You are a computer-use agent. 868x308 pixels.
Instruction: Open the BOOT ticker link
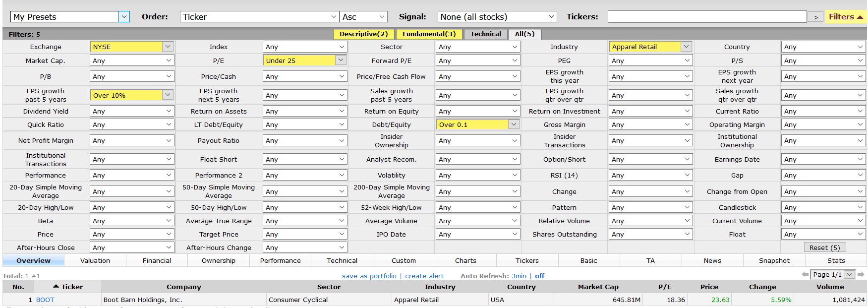(45, 300)
